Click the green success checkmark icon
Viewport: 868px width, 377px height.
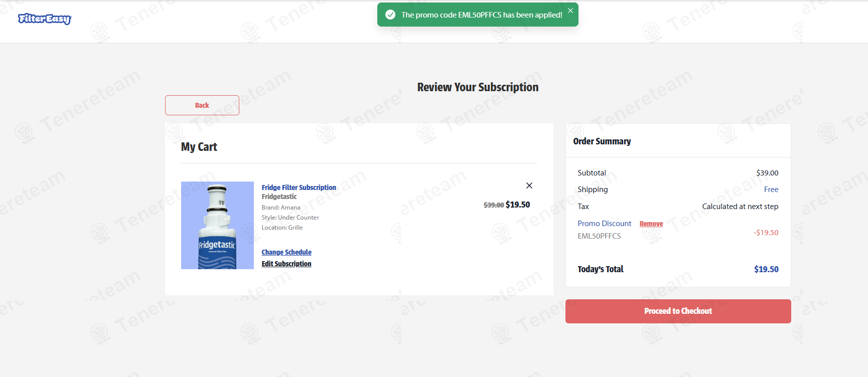click(x=390, y=15)
